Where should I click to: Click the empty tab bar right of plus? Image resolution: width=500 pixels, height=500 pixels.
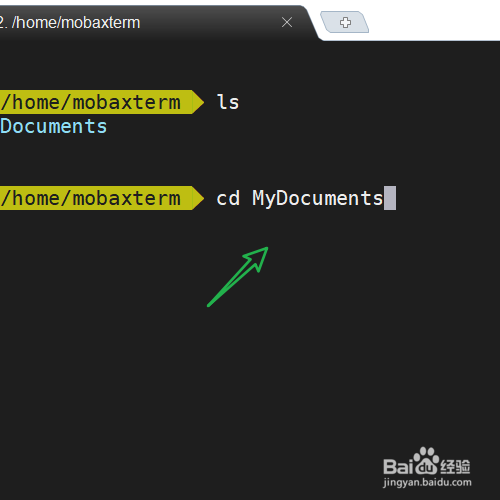[x=433, y=20]
